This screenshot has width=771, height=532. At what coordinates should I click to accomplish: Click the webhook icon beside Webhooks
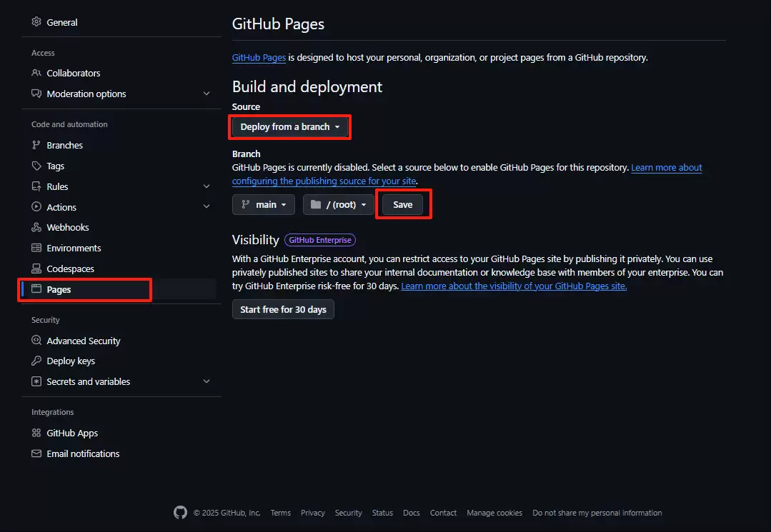pos(36,227)
